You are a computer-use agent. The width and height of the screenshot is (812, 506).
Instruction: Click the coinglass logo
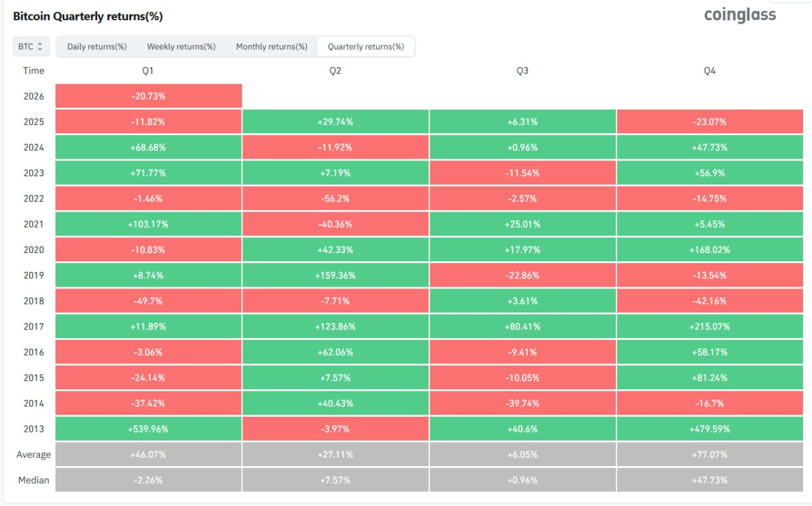pos(740,15)
